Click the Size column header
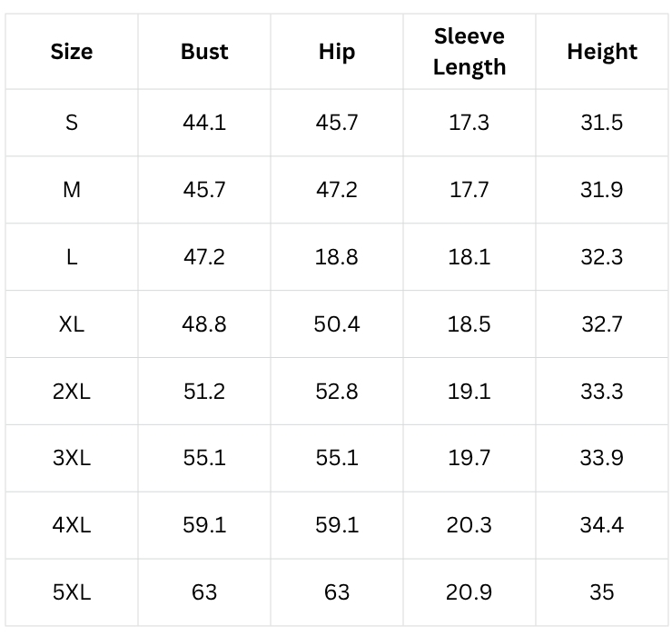Image resolution: width=672 pixels, height=636 pixels. tap(72, 52)
